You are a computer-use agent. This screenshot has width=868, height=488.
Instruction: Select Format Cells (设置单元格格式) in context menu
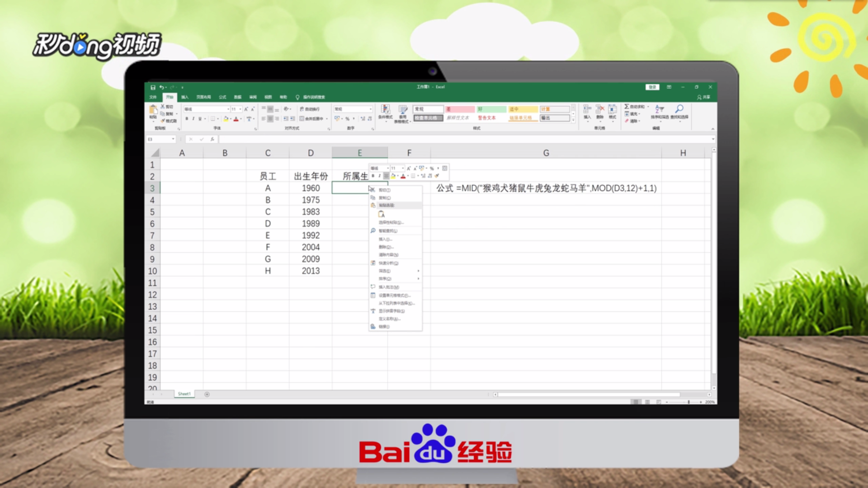[394, 296]
